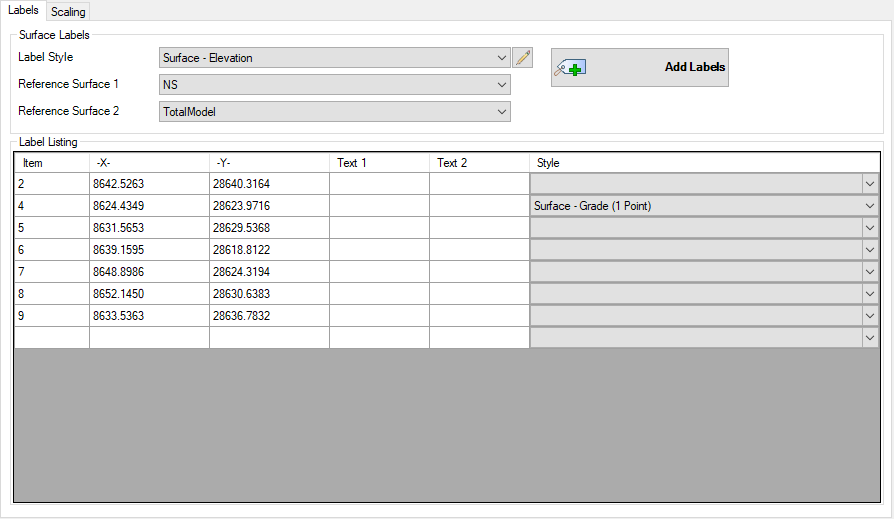Click the Style column header
The height and width of the screenshot is (519, 894).
click(x=703, y=162)
